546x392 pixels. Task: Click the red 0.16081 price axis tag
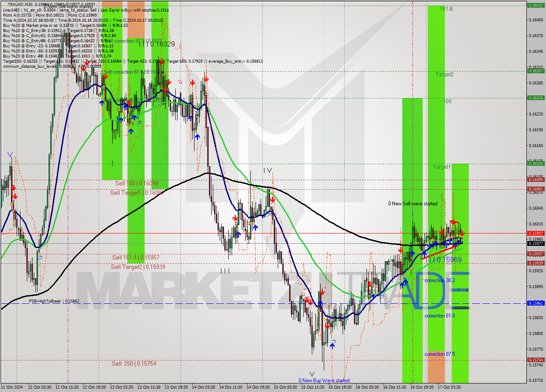pos(536,189)
